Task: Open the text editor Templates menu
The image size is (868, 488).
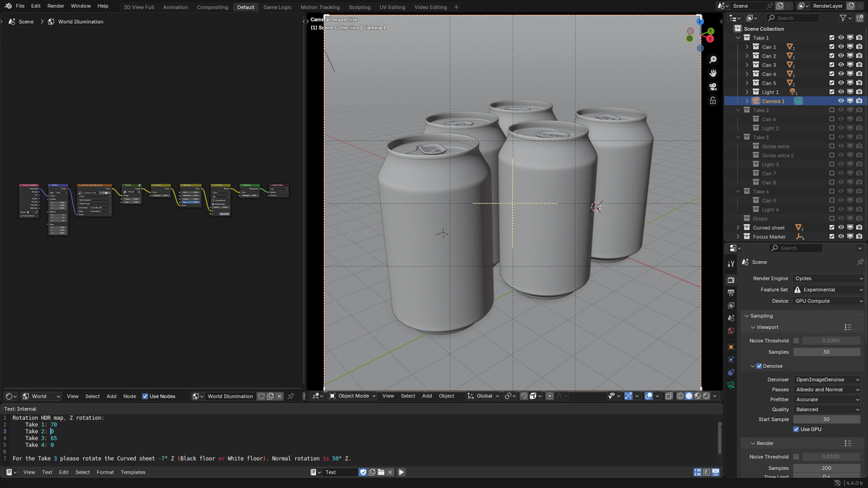Action: [x=133, y=472]
